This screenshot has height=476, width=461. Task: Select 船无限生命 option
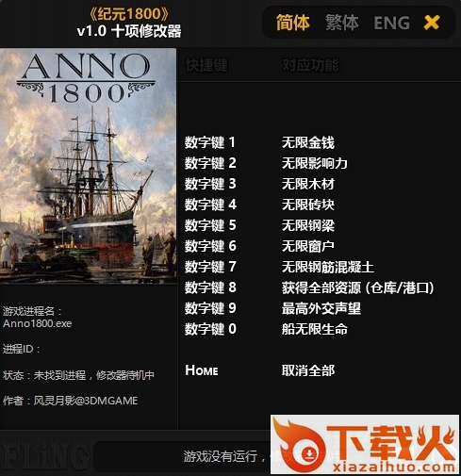point(315,329)
